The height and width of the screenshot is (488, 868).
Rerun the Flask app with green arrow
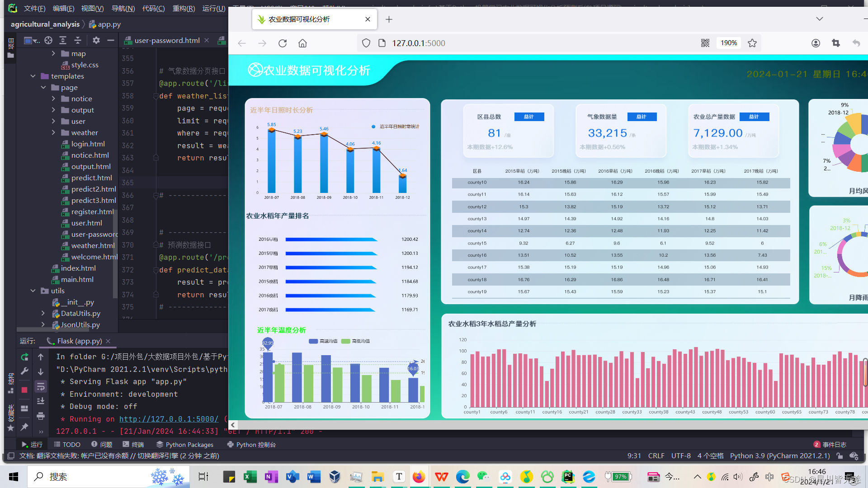click(24, 357)
